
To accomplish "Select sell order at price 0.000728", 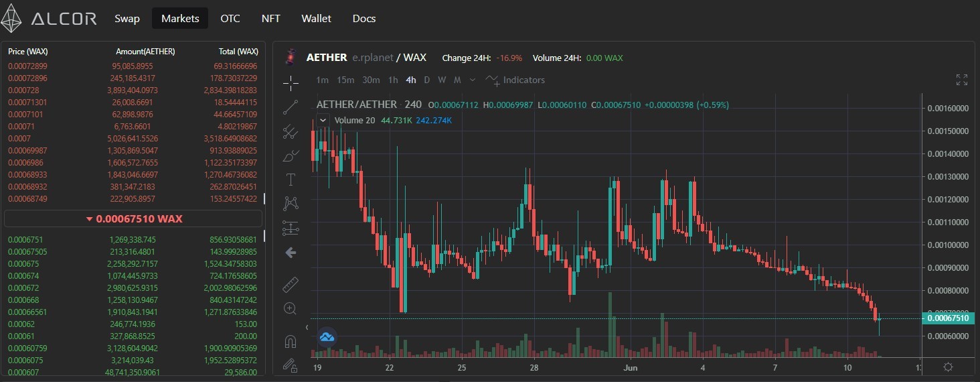I will coord(133,90).
